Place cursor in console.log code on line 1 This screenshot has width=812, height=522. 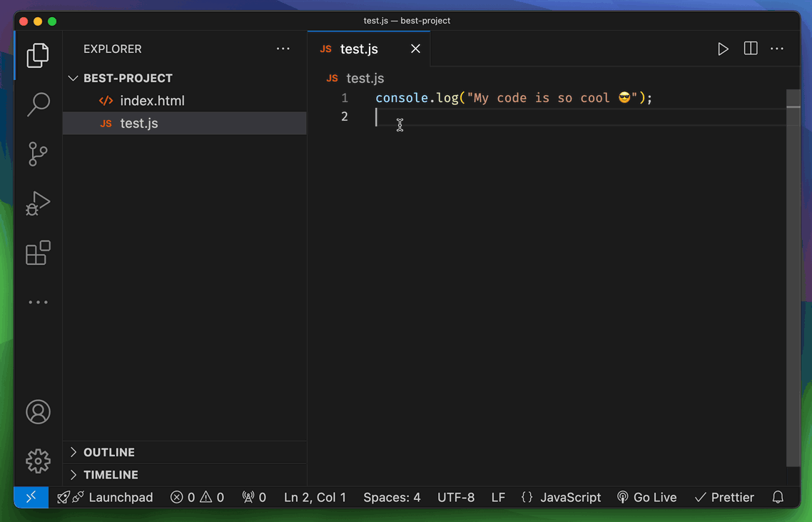click(514, 98)
